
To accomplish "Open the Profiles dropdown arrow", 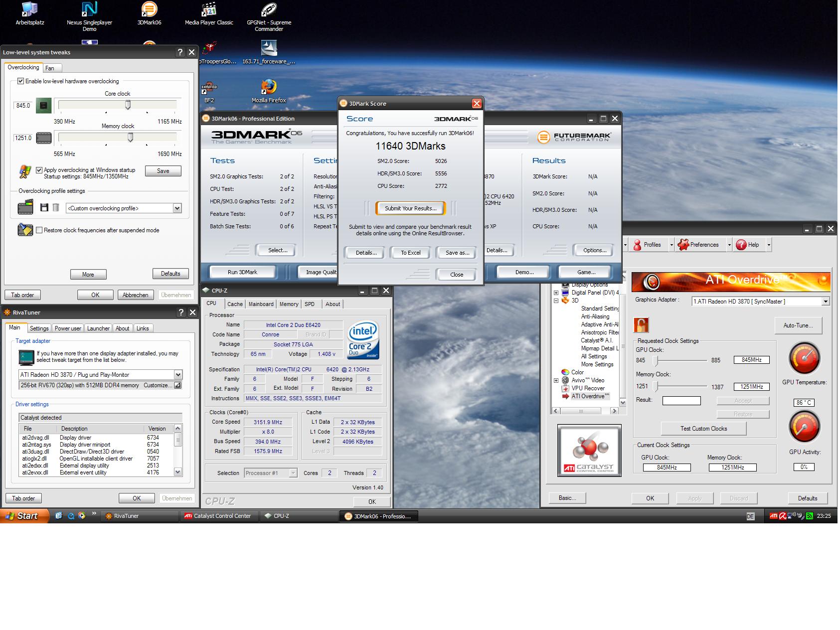I will [x=672, y=245].
